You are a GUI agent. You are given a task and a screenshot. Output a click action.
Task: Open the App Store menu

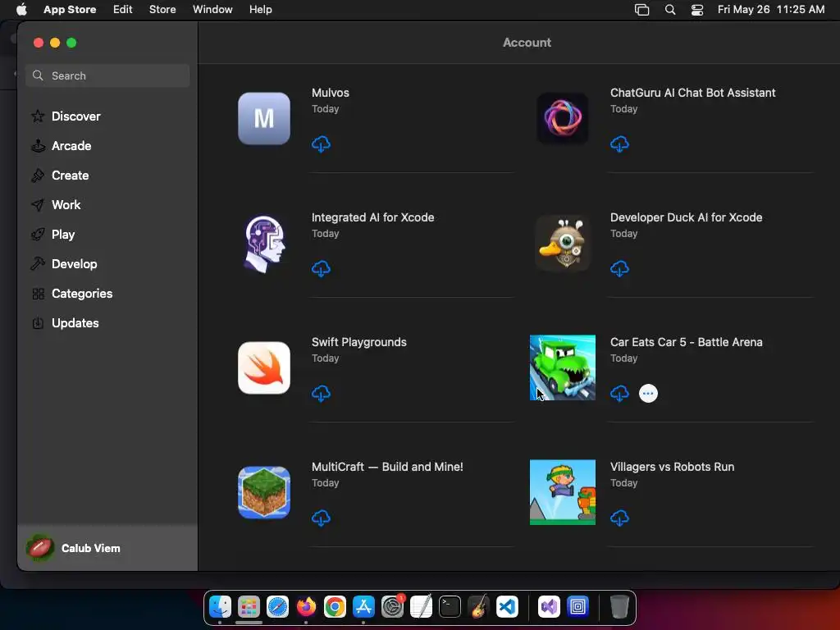[x=70, y=9]
